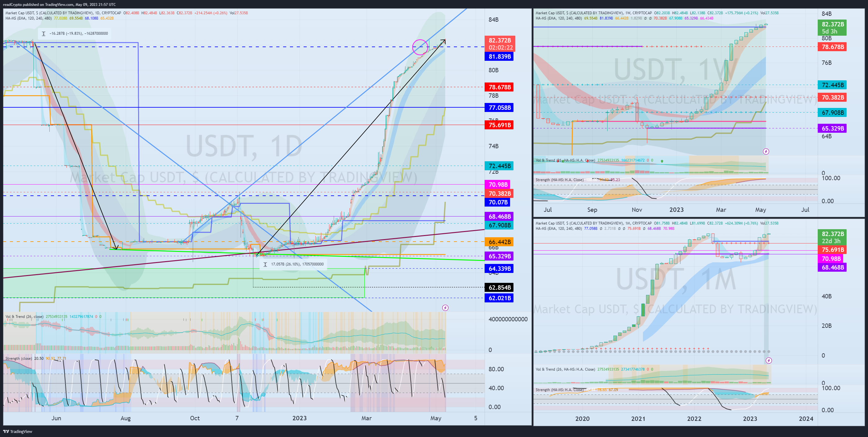Select the 78.678B red label in 1W chart

tap(832, 47)
